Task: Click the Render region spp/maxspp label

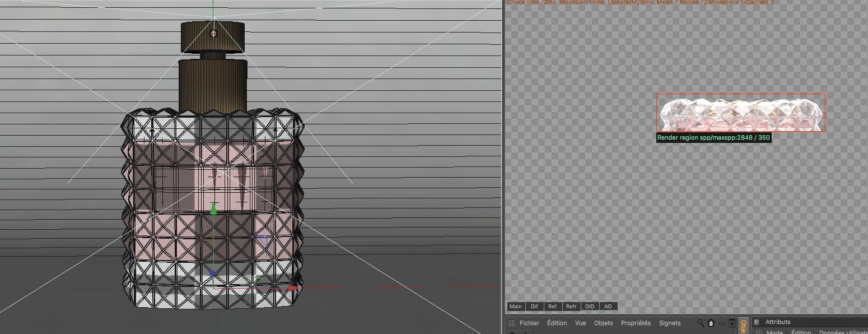Action: 713,137
